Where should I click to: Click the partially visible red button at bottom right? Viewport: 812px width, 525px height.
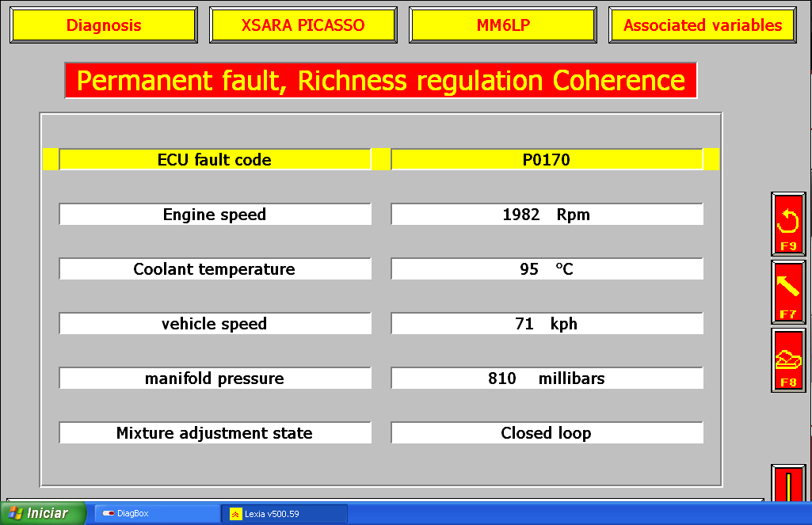(x=788, y=483)
